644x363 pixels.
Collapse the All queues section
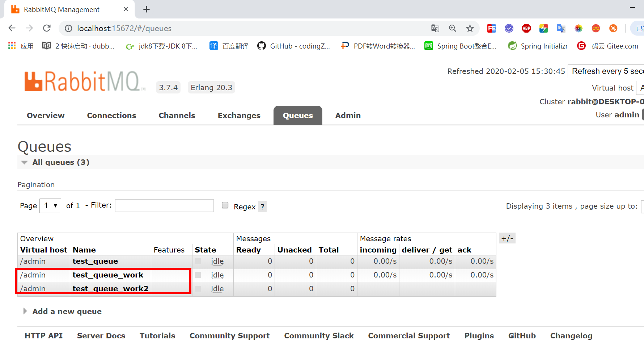click(x=54, y=162)
